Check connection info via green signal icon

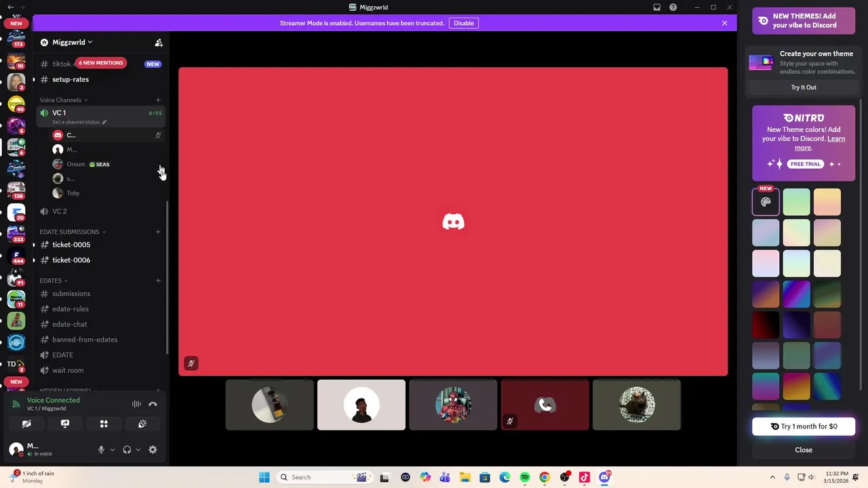pos(16,404)
